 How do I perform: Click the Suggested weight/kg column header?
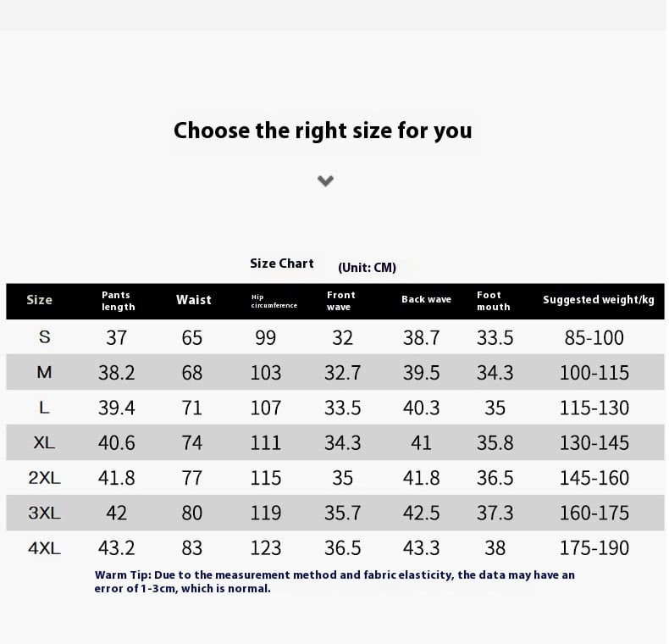click(599, 300)
